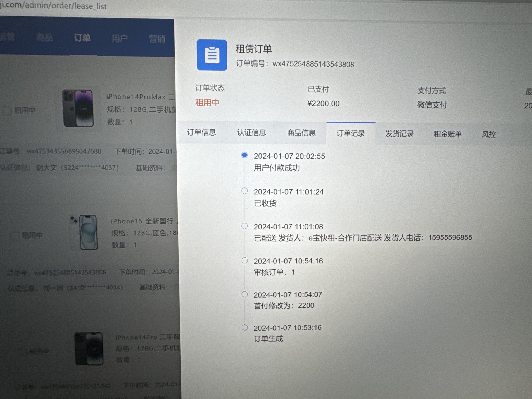Open the 风控 tab
This screenshot has height=399, width=532.
click(x=489, y=134)
